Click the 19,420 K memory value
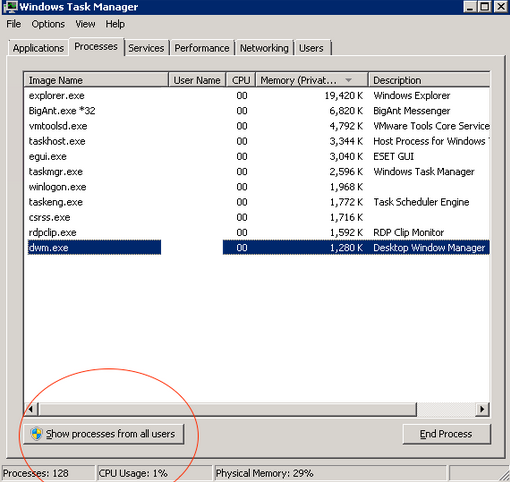This screenshot has height=482, width=510. pyautogui.click(x=344, y=96)
